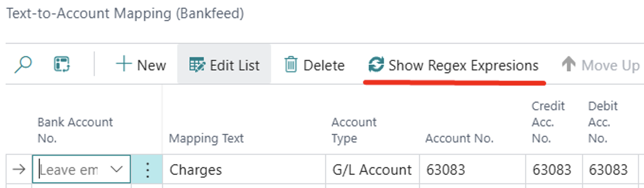Select Account No. 63083 cell
The height and width of the screenshot is (188, 644).
click(472, 169)
